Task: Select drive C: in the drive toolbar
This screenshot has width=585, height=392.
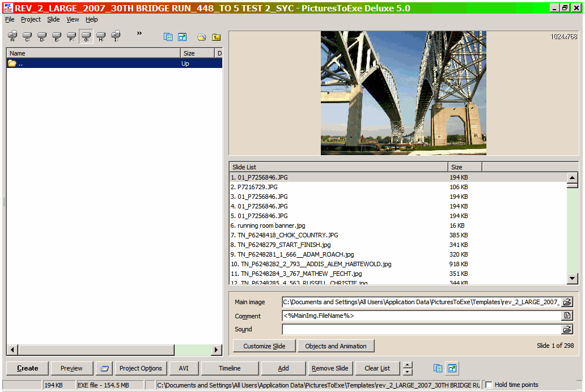Action: click(x=27, y=37)
